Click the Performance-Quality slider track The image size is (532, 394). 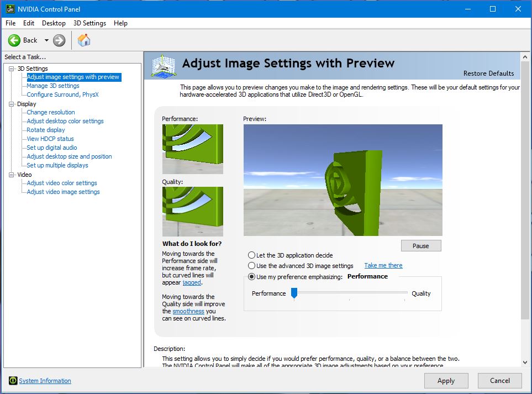[350, 293]
